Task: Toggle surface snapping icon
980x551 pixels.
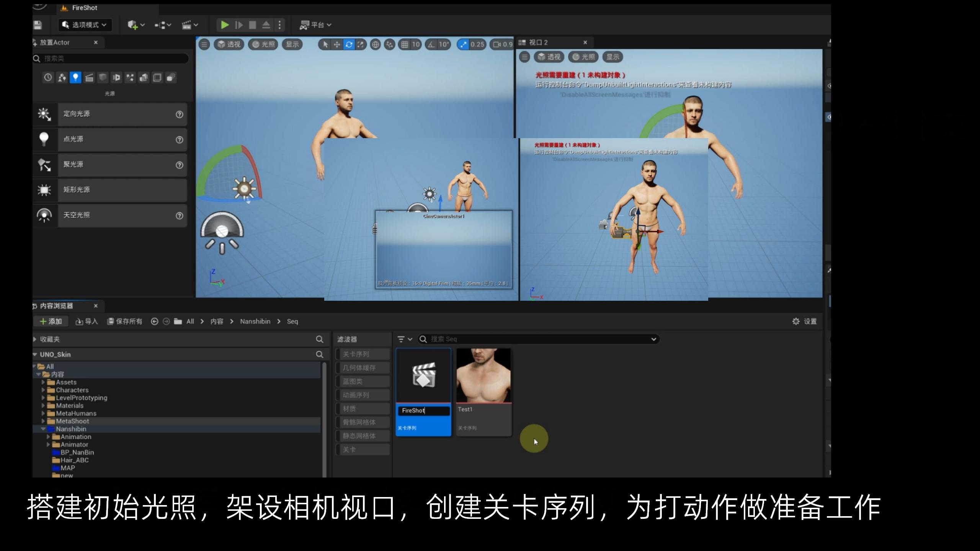Action: (x=390, y=44)
